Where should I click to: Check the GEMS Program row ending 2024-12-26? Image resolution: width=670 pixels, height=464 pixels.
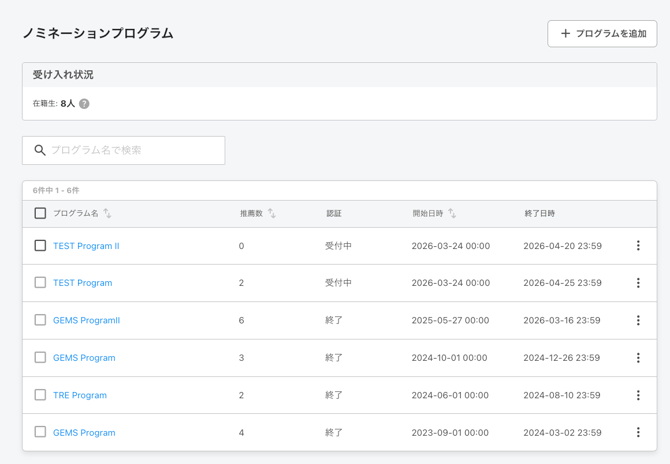[40, 357]
